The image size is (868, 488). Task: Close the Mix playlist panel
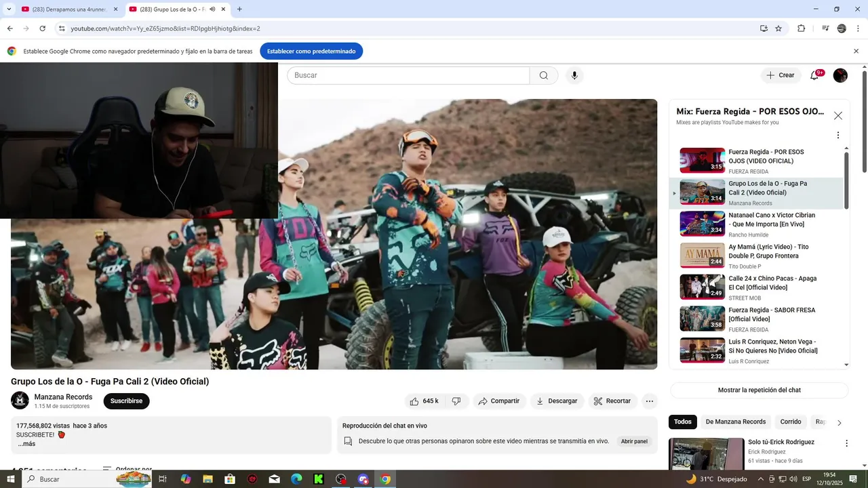pyautogui.click(x=838, y=116)
